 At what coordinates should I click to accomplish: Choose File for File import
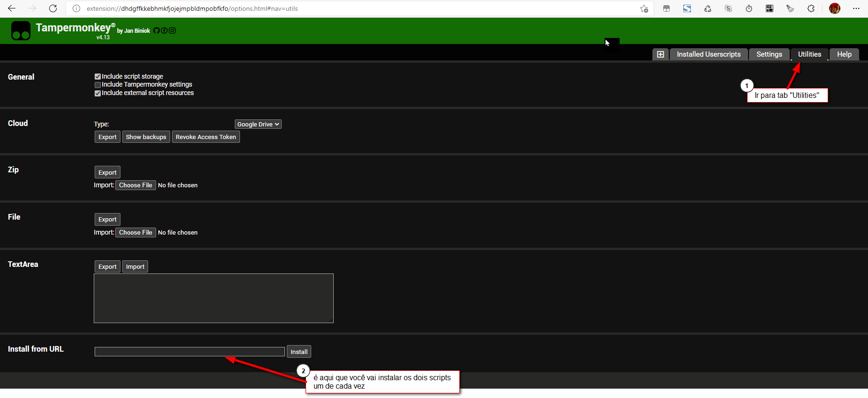135,233
